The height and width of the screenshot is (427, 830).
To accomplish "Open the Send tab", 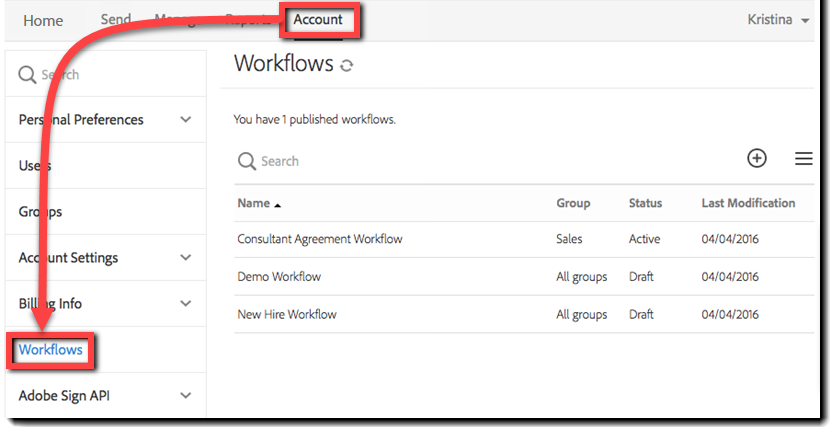I will tap(115, 20).
